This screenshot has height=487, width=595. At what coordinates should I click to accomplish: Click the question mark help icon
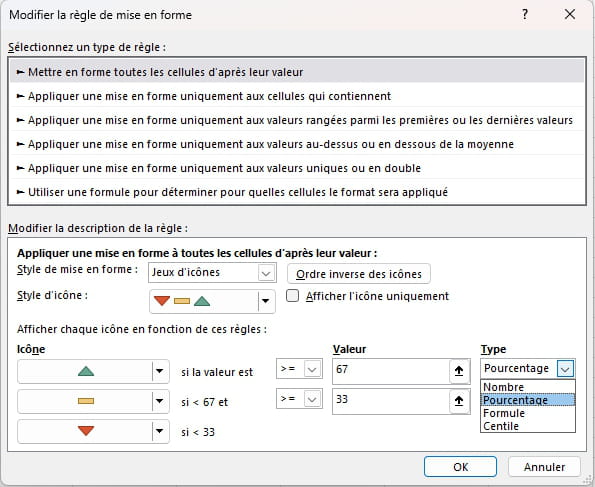(525, 15)
